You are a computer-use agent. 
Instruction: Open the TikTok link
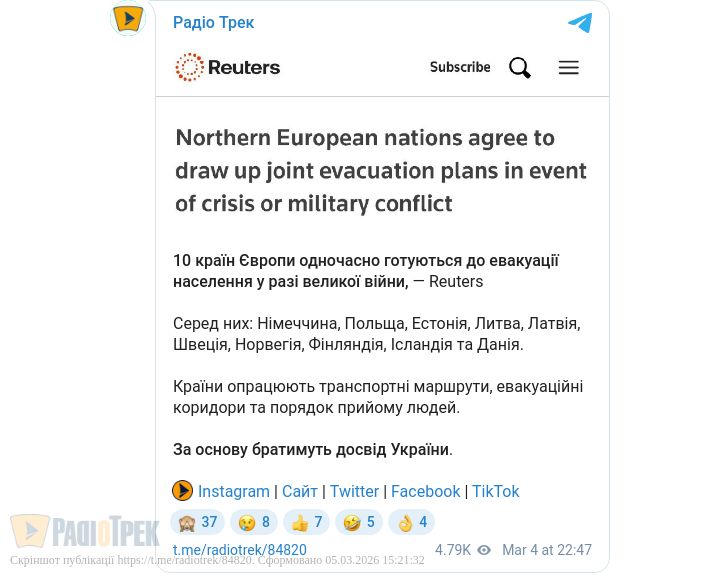click(x=496, y=491)
